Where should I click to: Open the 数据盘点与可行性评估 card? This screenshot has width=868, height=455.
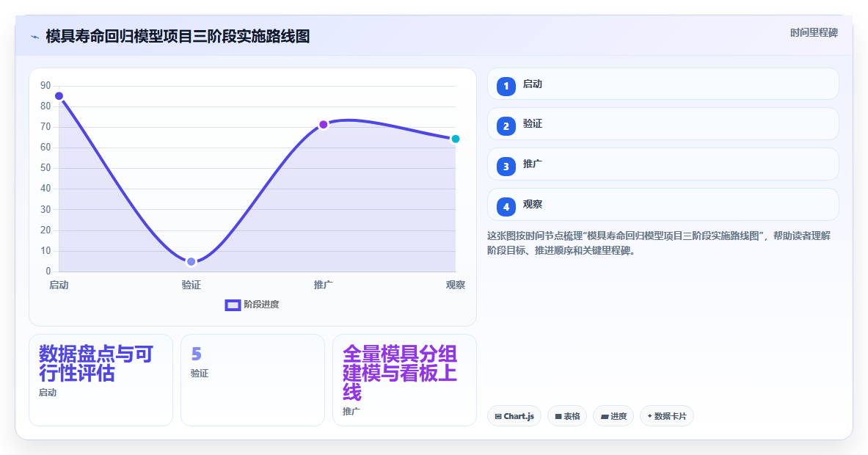[101, 380]
